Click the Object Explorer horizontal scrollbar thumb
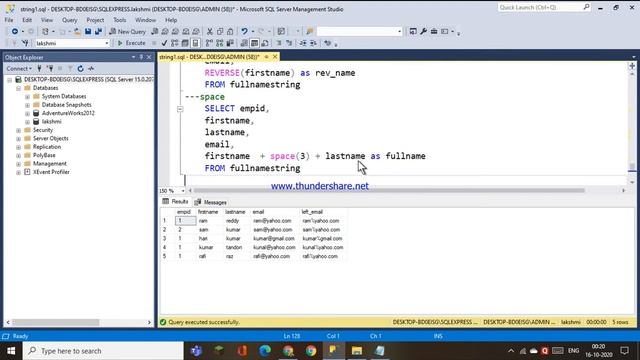 pos(56,322)
